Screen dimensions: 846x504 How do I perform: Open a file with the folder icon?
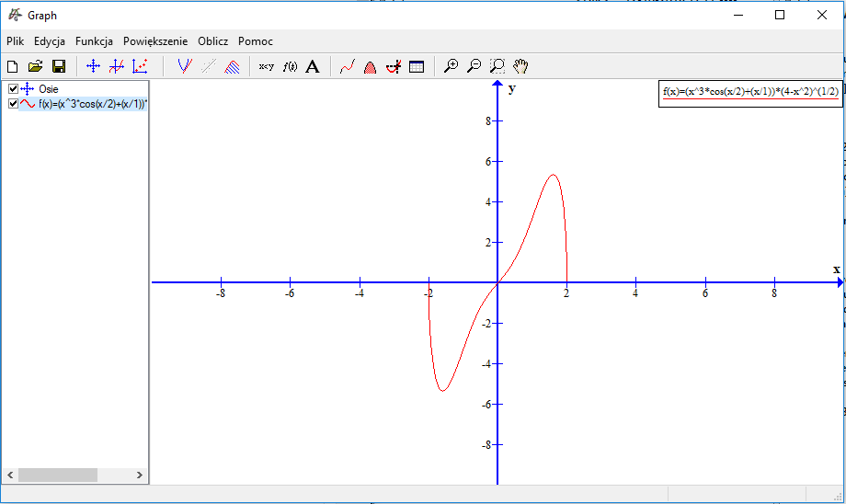(x=36, y=66)
